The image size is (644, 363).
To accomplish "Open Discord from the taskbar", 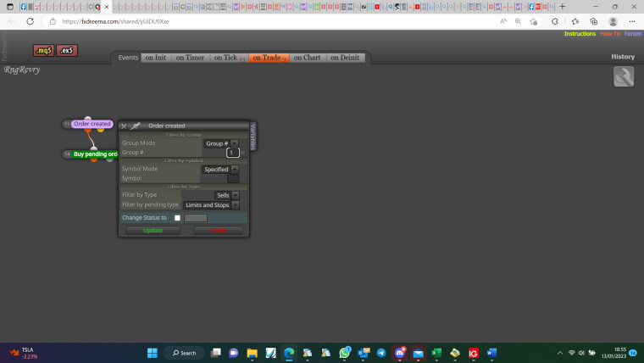I will [x=400, y=353].
